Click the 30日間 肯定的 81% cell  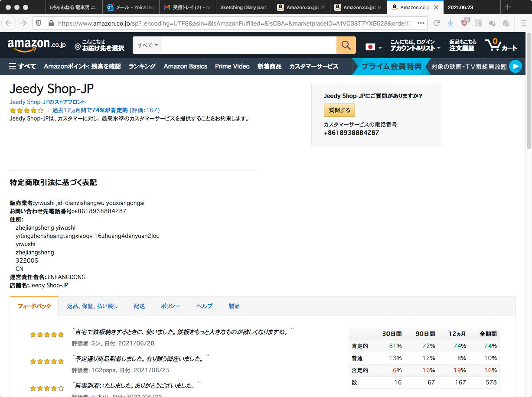click(395, 346)
